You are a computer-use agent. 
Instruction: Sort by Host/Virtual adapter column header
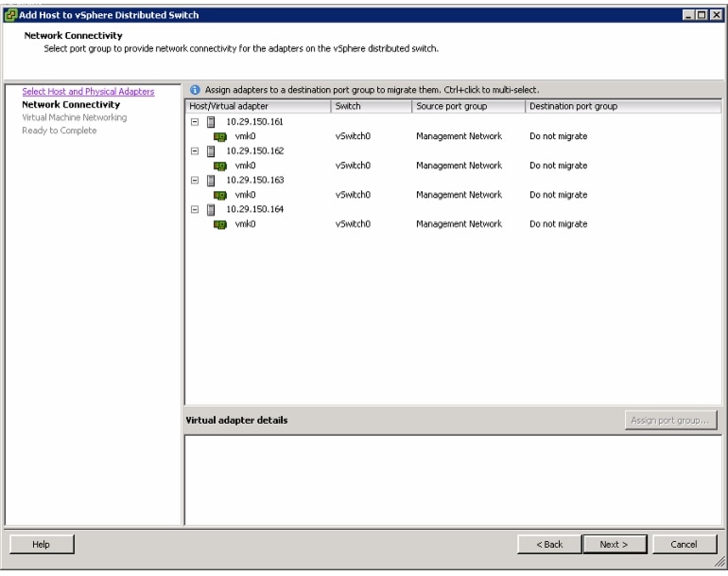[258, 106]
